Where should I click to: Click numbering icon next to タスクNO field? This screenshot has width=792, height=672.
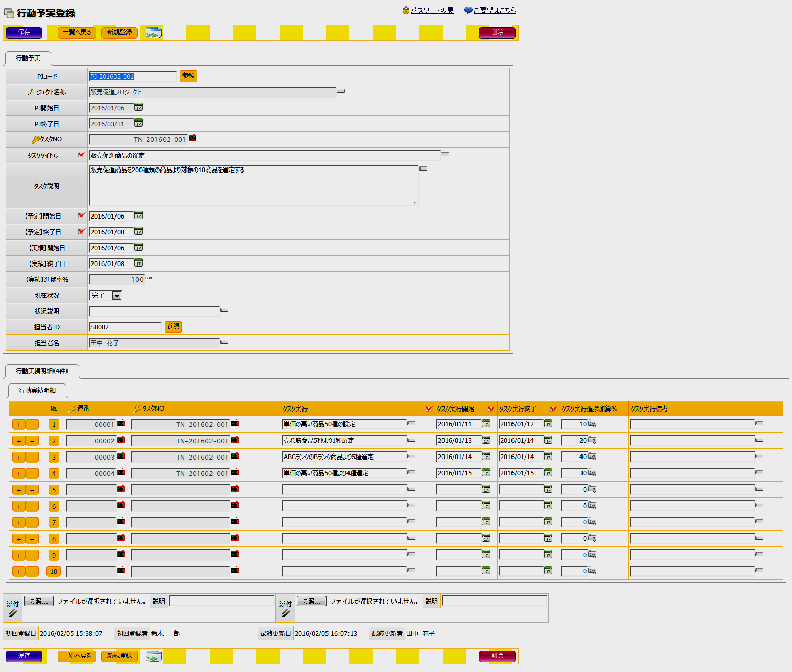(x=193, y=138)
